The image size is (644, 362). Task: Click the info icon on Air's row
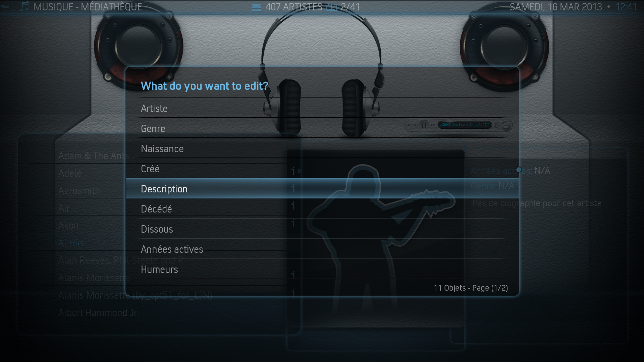click(293, 205)
